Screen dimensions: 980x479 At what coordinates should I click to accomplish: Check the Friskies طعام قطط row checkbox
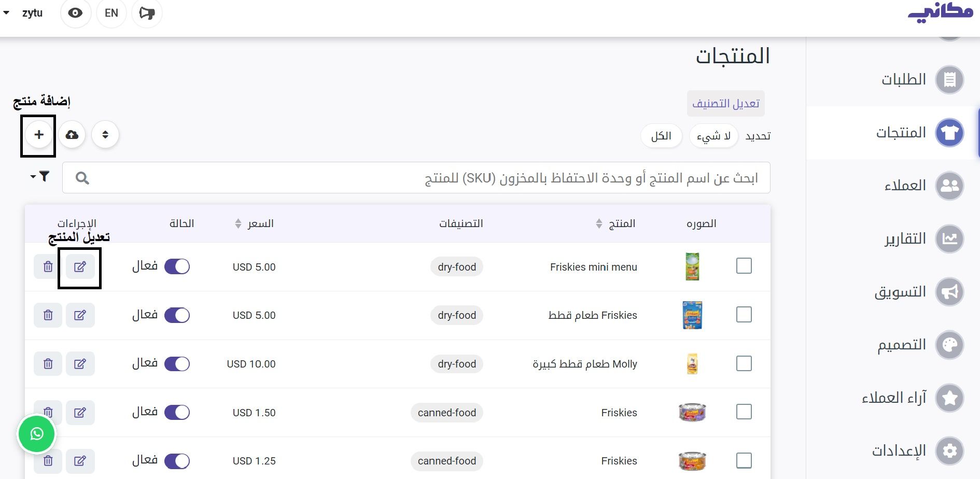pos(744,315)
